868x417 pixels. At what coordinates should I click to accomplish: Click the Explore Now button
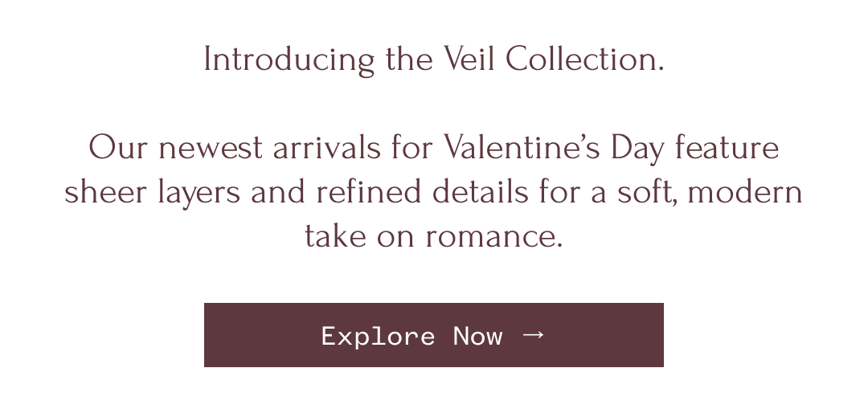[433, 335]
